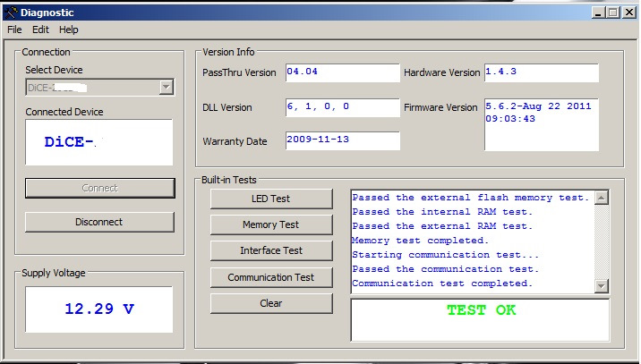This screenshot has width=641, height=364.
Task: Expand the Select Device dropdown arrow
Action: pos(166,87)
